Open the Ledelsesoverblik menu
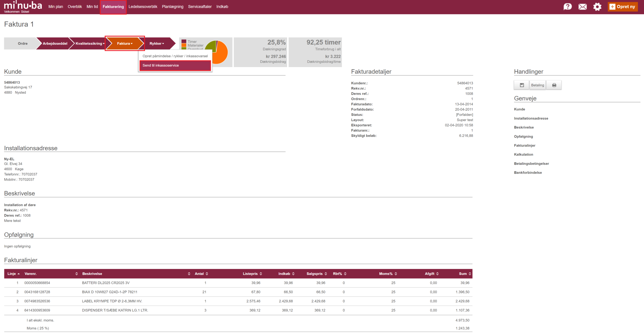Screen dimensions: 644x333 pos(143,7)
